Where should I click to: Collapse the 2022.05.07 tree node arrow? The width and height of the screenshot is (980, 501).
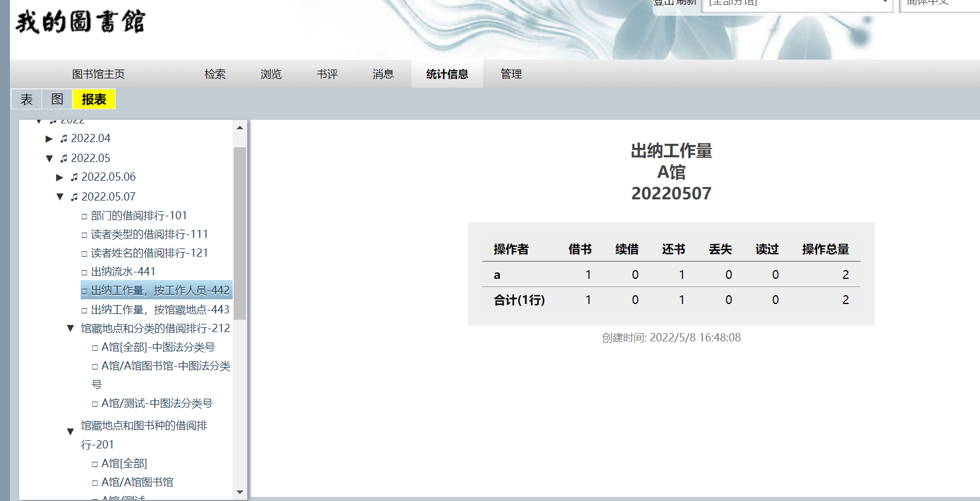[60, 197]
